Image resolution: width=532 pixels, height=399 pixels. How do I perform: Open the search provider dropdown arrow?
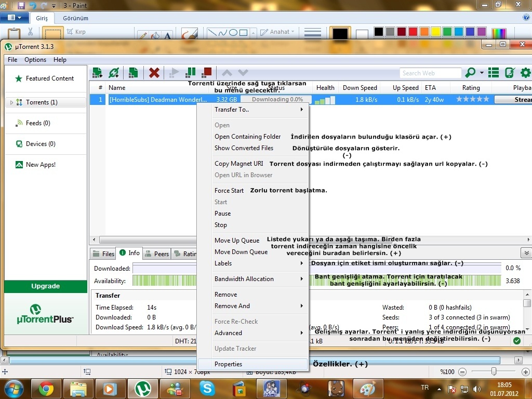point(482,73)
